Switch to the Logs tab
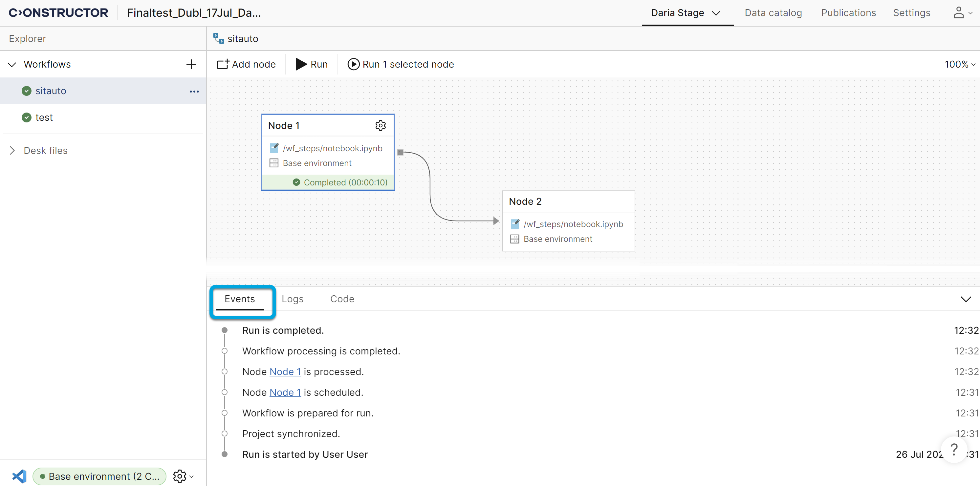980x486 pixels. [x=292, y=299]
